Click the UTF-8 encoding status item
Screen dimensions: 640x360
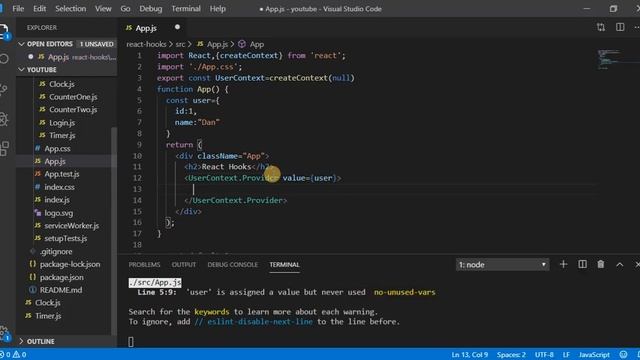(544, 355)
